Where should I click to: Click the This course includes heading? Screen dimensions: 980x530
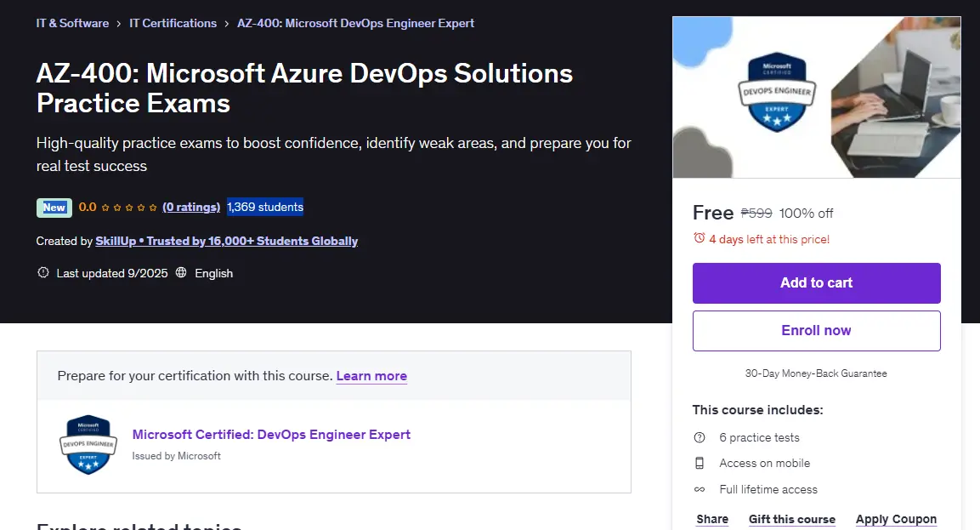757,410
